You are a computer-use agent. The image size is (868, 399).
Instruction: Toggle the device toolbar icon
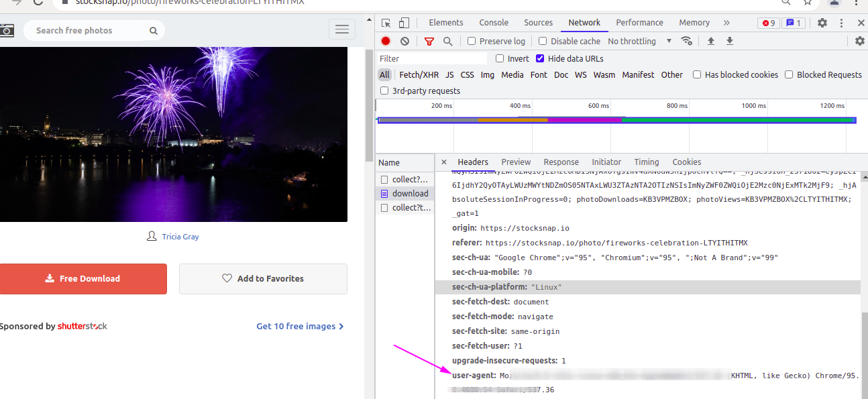[404, 23]
